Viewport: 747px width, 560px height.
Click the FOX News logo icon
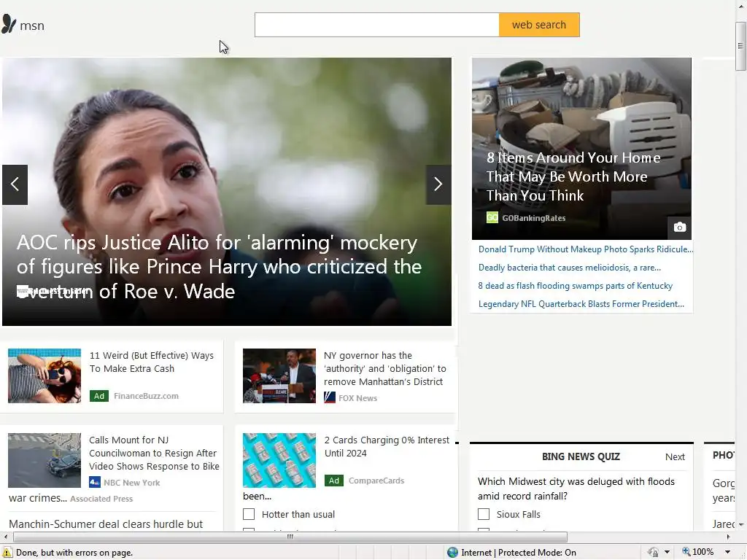click(330, 397)
